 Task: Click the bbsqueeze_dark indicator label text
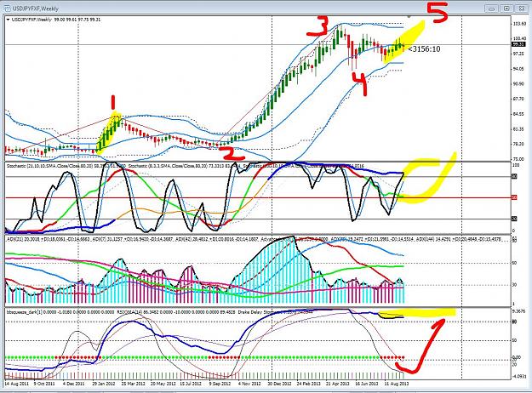60,312
